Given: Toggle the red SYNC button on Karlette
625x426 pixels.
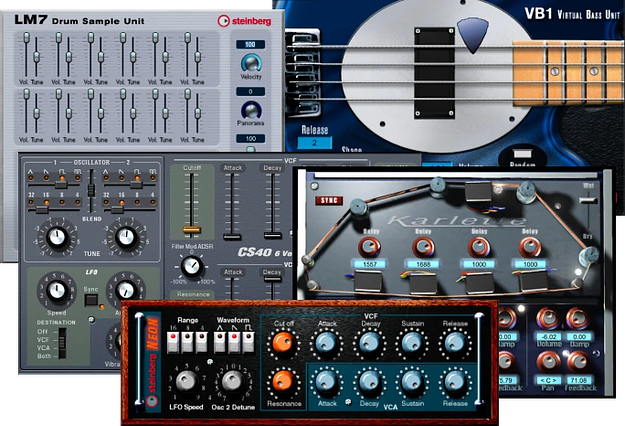Looking at the screenshot, I should click(x=329, y=200).
